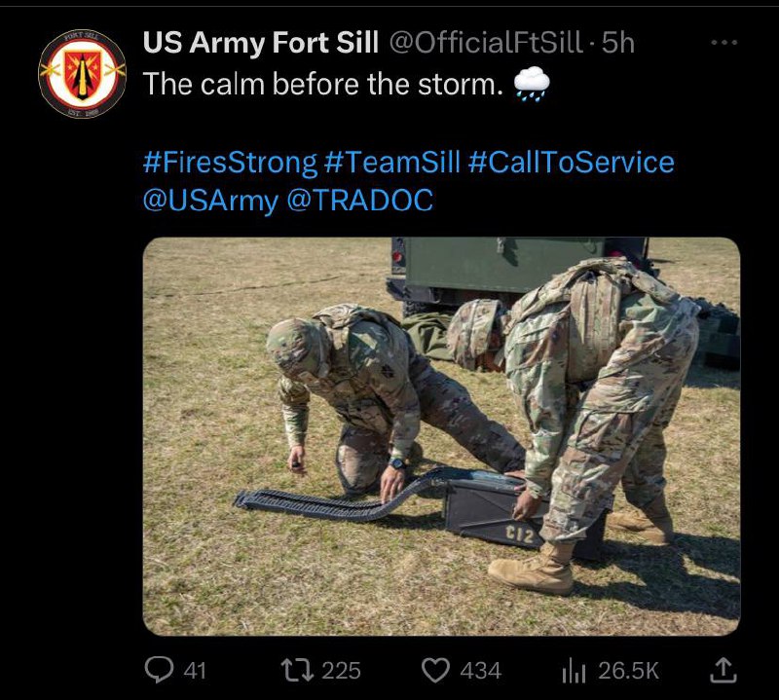Like the tweet with the heart icon
The width and height of the screenshot is (779, 700).
pos(435,670)
